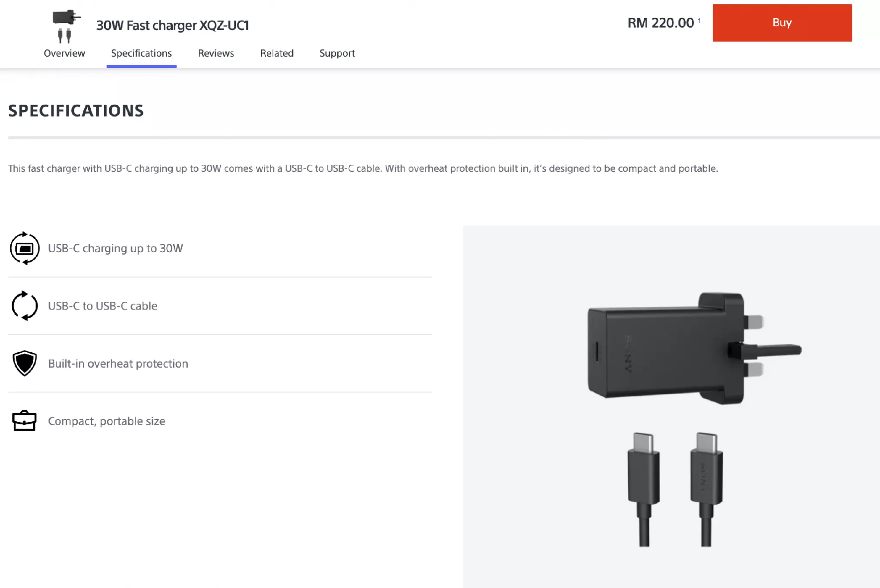
Task: Expand the product overview section
Action: point(63,54)
